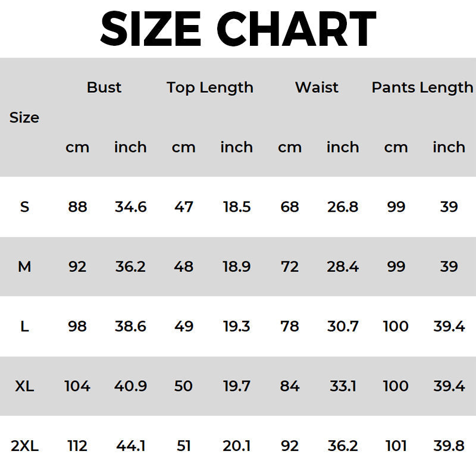Click the XL size row label

[x=24, y=386]
